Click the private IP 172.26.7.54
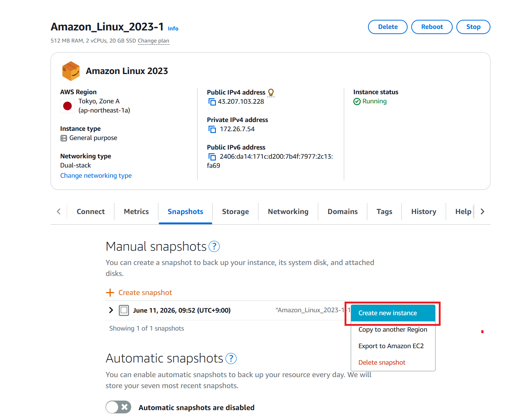 point(237,129)
